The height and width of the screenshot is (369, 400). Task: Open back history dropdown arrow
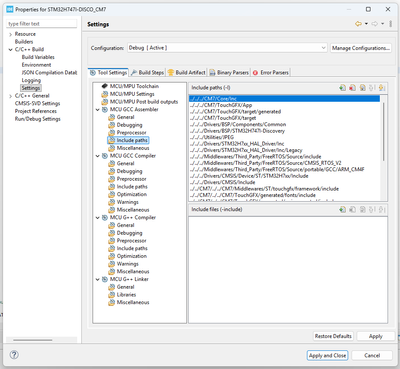point(366,24)
